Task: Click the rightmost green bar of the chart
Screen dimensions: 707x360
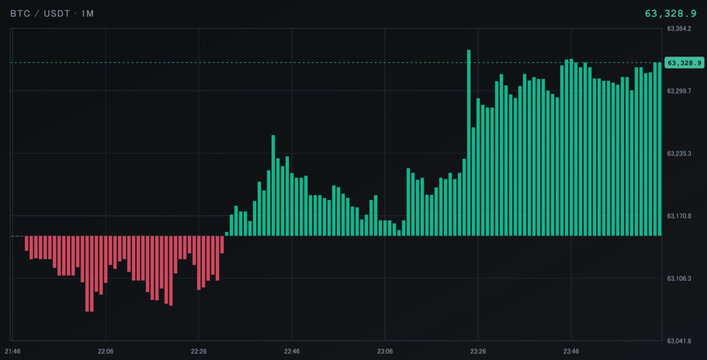Action: 660,149
